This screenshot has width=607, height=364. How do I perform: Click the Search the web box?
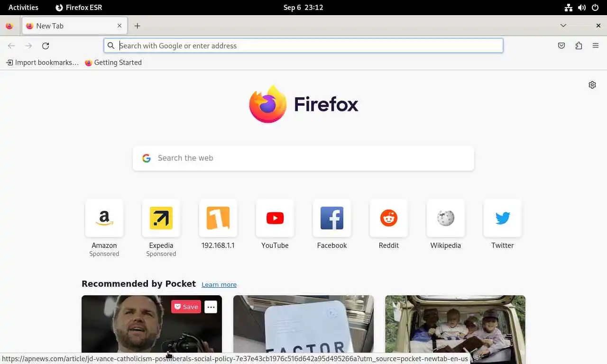tap(303, 158)
